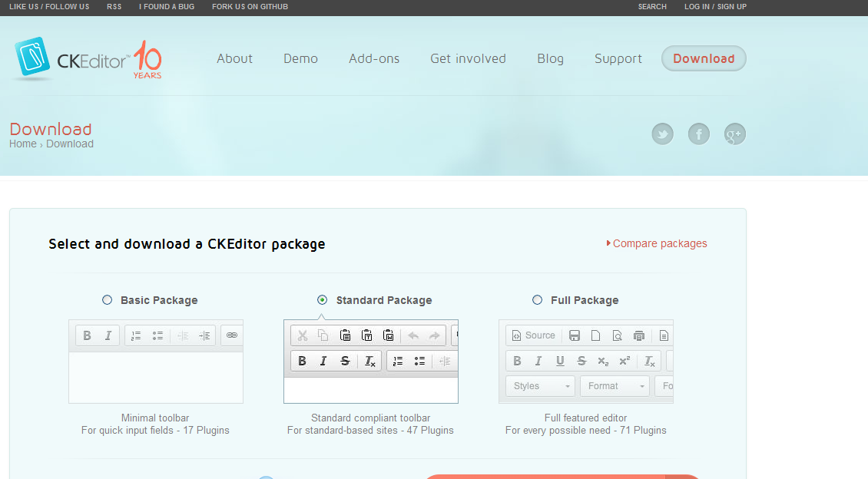Select the Basic Package radio button
The width and height of the screenshot is (868, 479).
[107, 300]
